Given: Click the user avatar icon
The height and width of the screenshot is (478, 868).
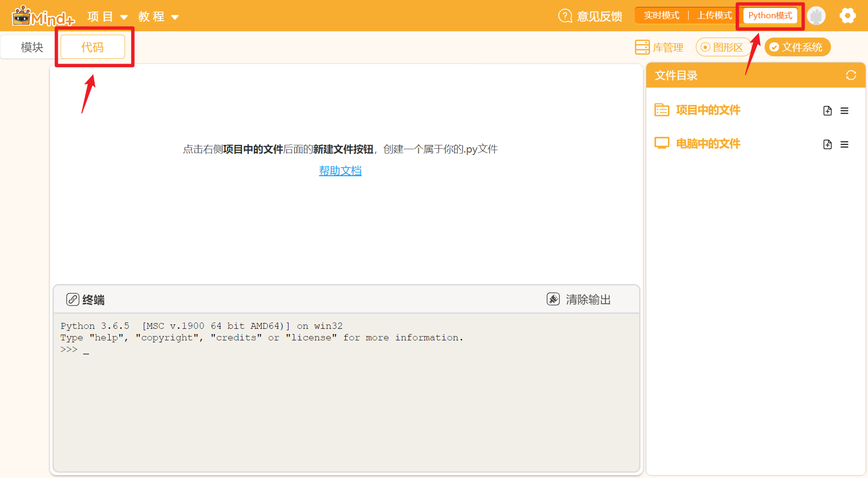Looking at the screenshot, I should (816, 16).
